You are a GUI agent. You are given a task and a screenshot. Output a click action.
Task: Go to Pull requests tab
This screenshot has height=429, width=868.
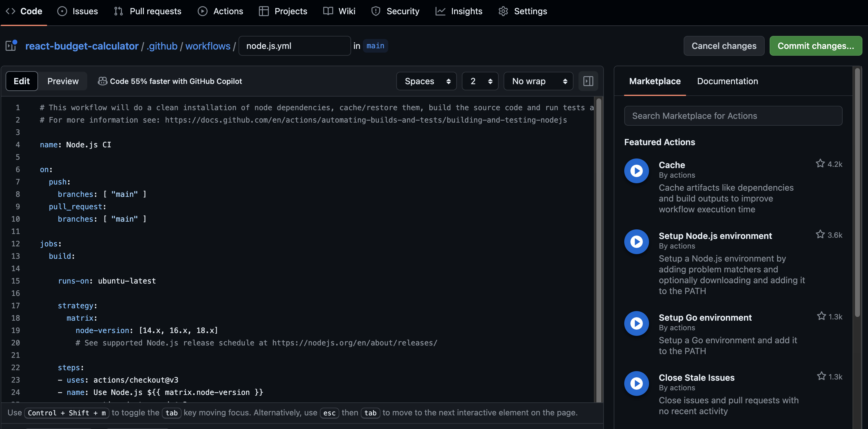(x=148, y=11)
